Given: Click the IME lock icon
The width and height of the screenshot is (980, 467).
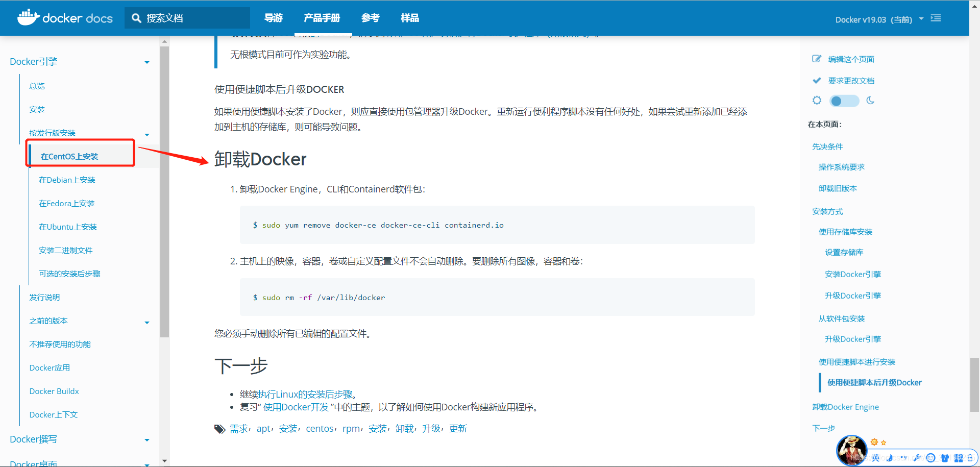Looking at the screenshot, I should (970, 458).
